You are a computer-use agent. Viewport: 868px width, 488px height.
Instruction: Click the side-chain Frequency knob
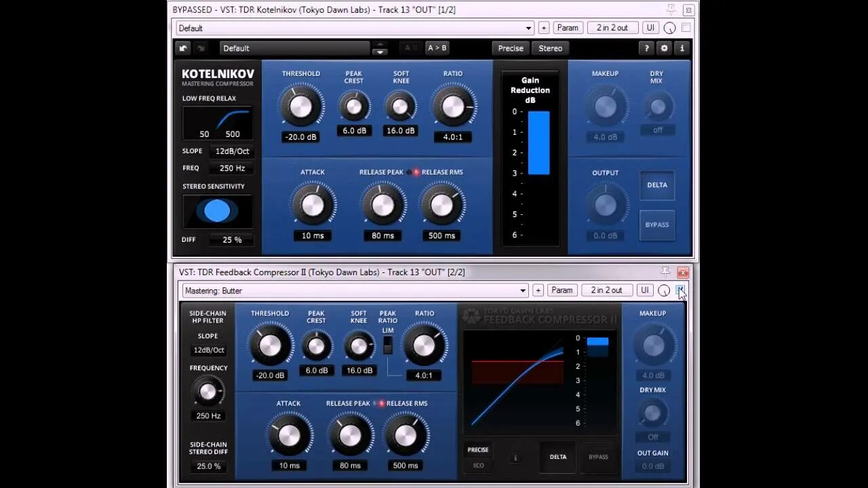[208, 392]
